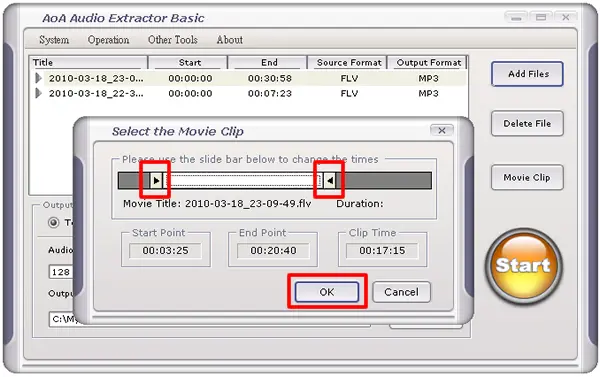Click the orange Start button

pos(523,265)
